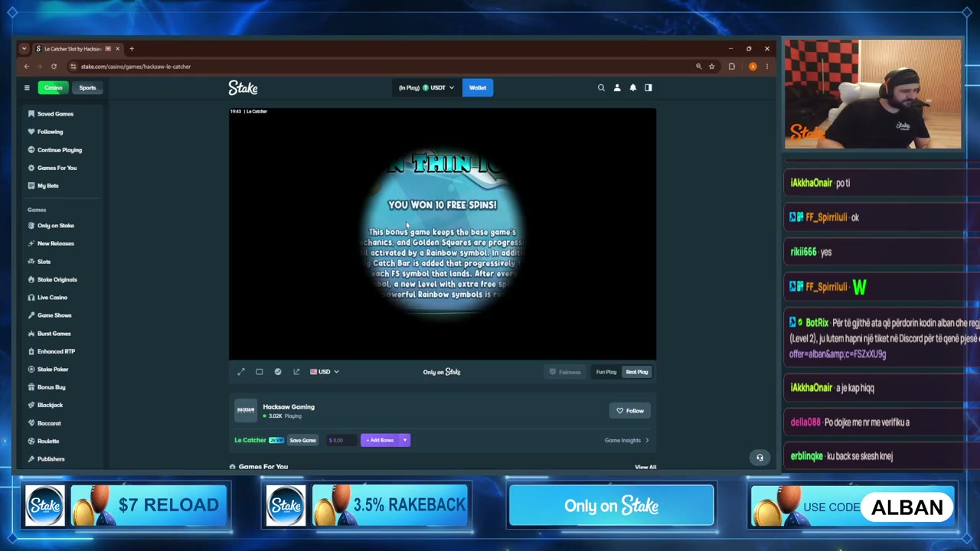Expand the Add Bonus dropdown arrow
Screen dimensions: 980x551
[x=404, y=440]
